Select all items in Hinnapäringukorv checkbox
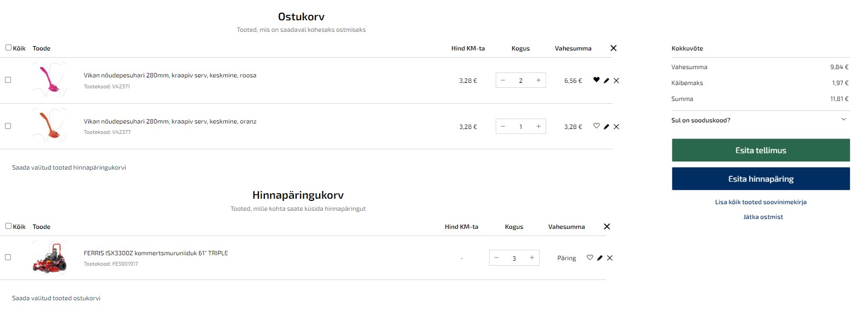 pyautogui.click(x=8, y=226)
